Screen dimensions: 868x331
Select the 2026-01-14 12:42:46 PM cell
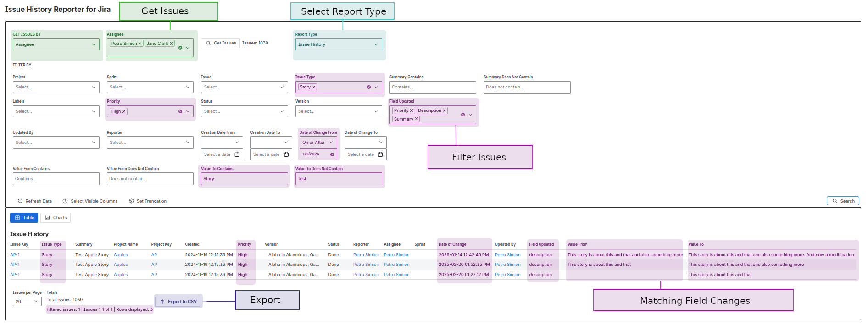(x=463, y=255)
